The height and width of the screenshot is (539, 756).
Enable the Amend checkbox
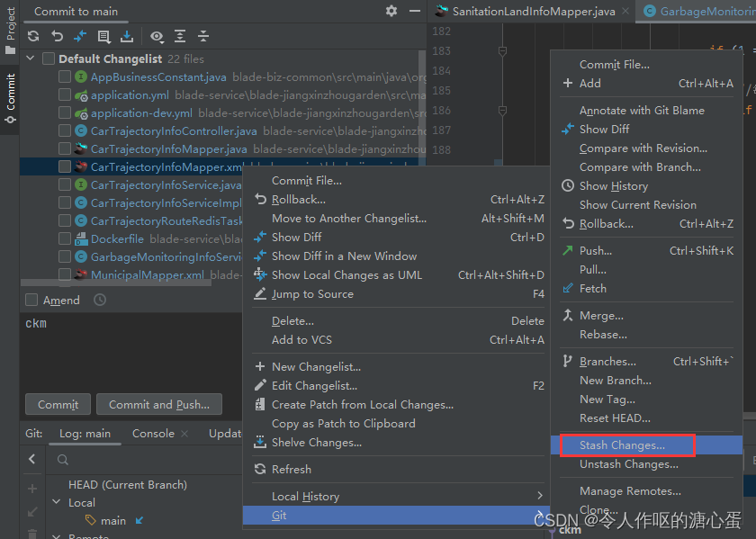(31, 300)
